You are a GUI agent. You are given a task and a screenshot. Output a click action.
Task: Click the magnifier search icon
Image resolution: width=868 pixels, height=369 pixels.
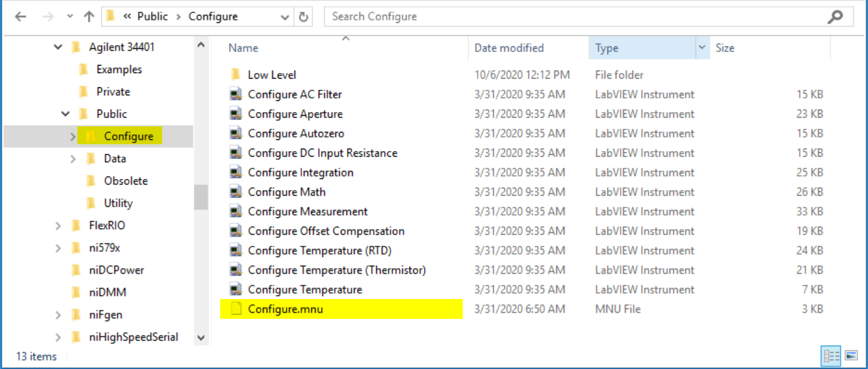click(x=835, y=17)
